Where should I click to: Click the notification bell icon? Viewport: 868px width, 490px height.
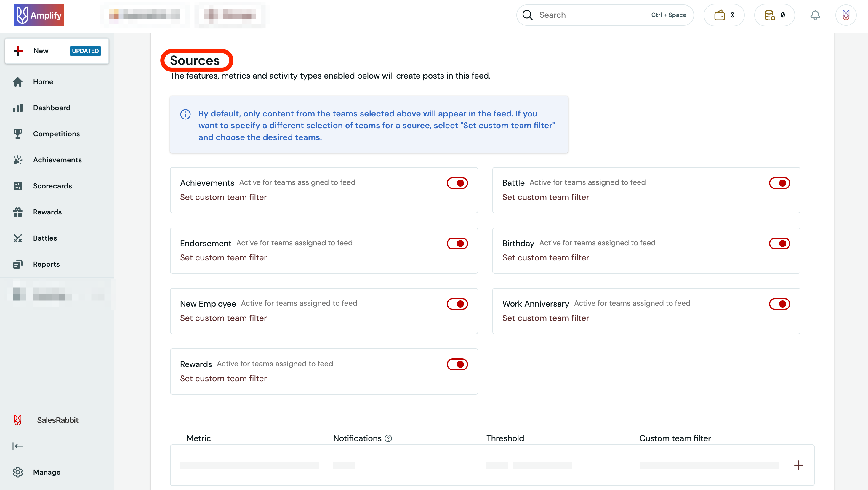pyautogui.click(x=815, y=15)
